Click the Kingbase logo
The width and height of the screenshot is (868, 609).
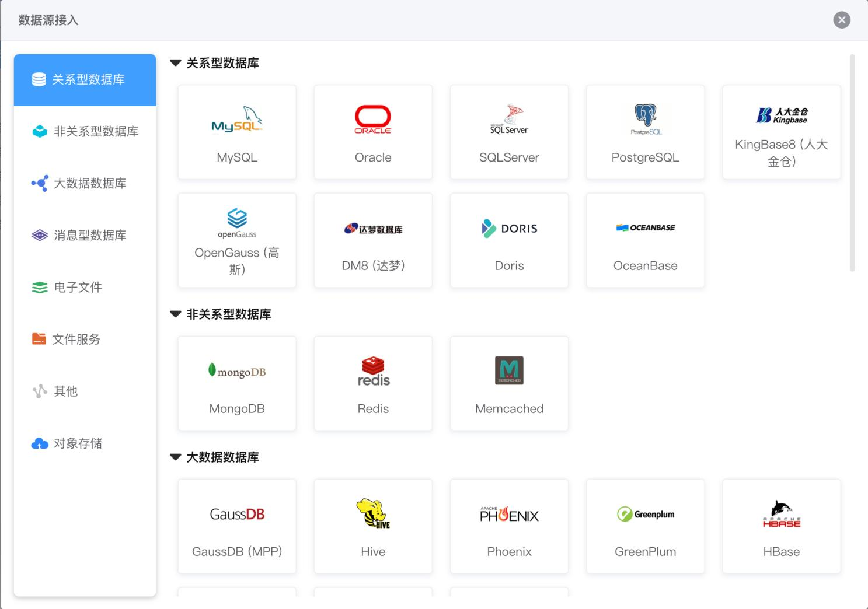782,116
